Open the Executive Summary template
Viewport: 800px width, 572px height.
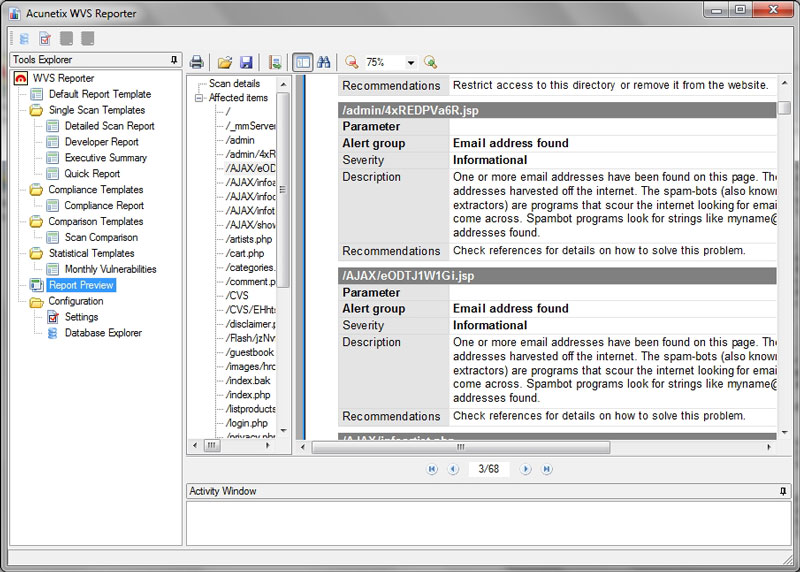[x=105, y=158]
